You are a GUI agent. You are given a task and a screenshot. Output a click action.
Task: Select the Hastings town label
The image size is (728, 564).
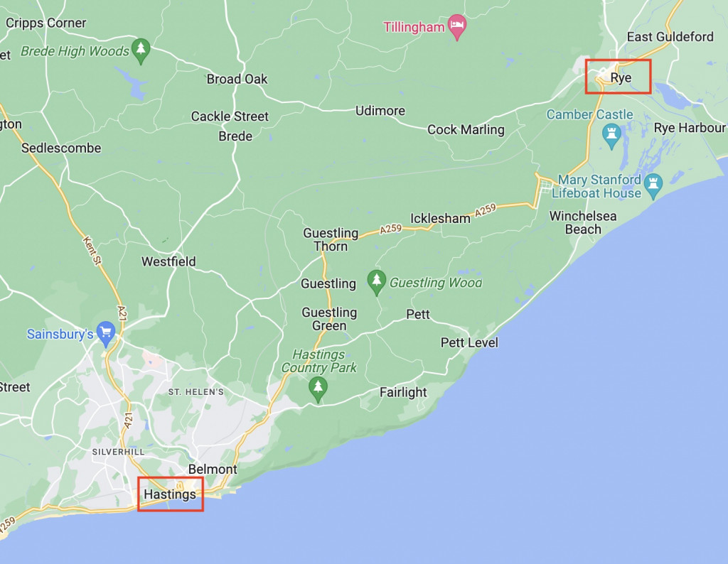(x=170, y=494)
